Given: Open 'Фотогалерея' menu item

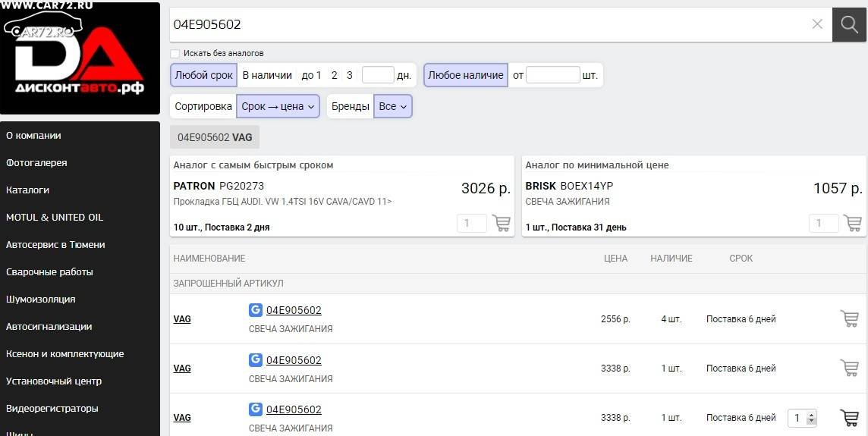Looking at the screenshot, I should click(36, 163).
